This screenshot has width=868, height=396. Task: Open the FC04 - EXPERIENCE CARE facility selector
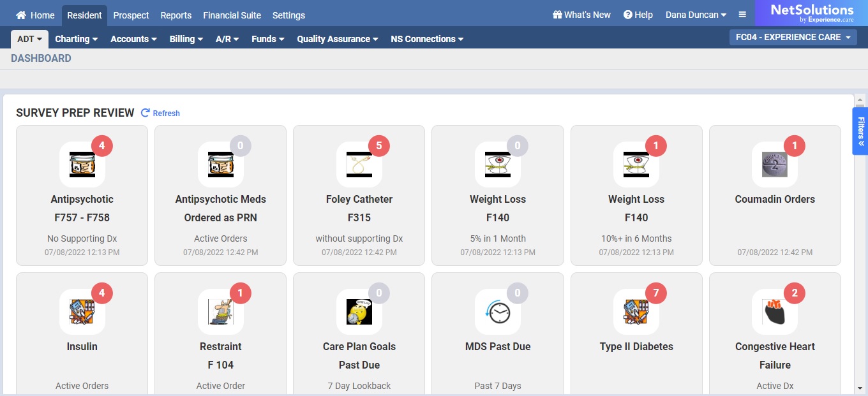[x=793, y=38]
